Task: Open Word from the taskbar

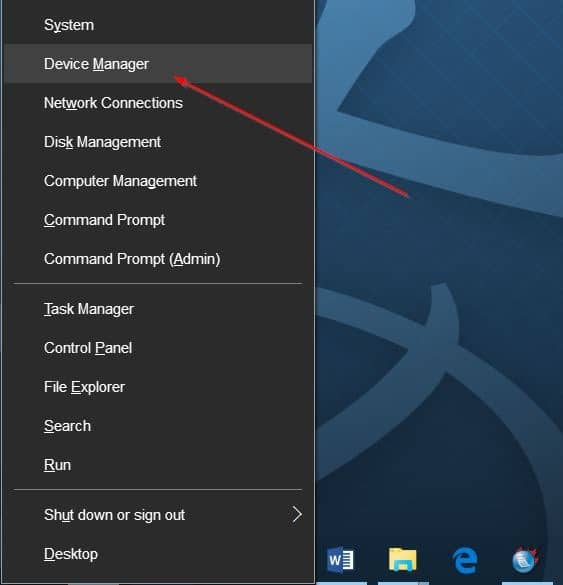Action: [x=341, y=560]
